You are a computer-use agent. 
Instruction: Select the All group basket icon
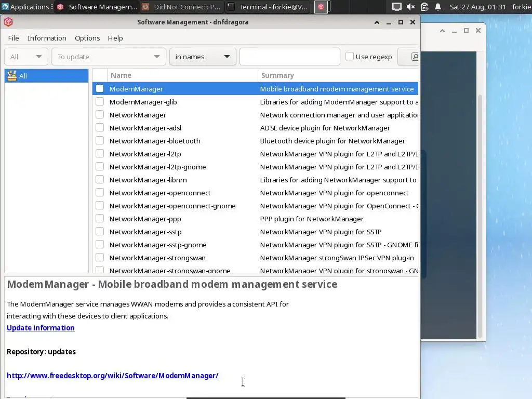[12, 76]
